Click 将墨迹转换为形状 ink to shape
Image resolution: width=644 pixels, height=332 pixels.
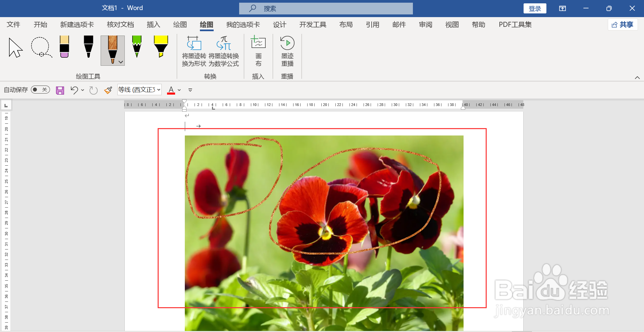[194, 52]
